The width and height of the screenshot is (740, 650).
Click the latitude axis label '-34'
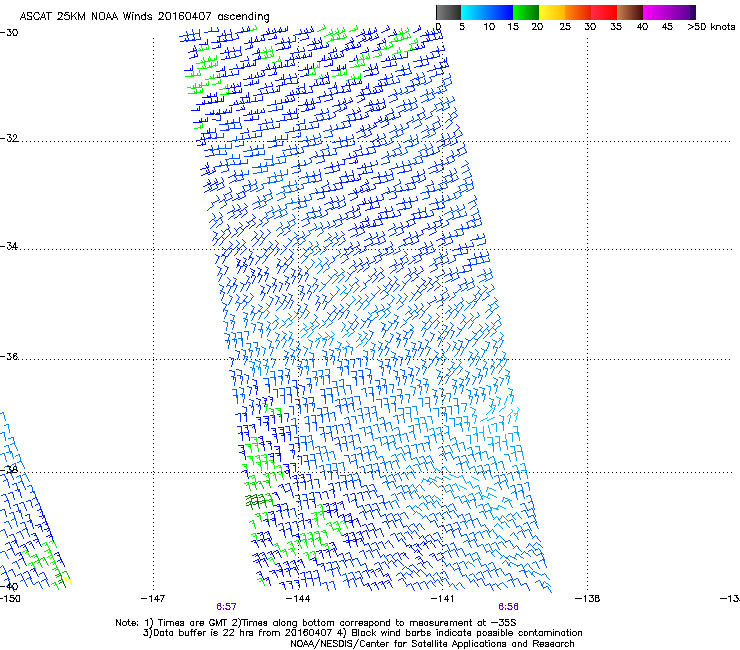(x=9, y=246)
